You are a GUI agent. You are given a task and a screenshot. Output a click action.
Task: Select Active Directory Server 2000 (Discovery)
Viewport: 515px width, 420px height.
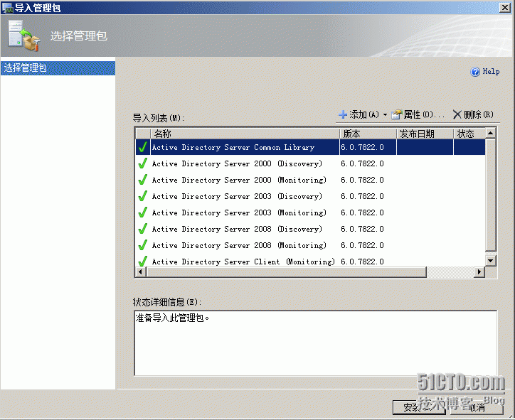point(310,163)
